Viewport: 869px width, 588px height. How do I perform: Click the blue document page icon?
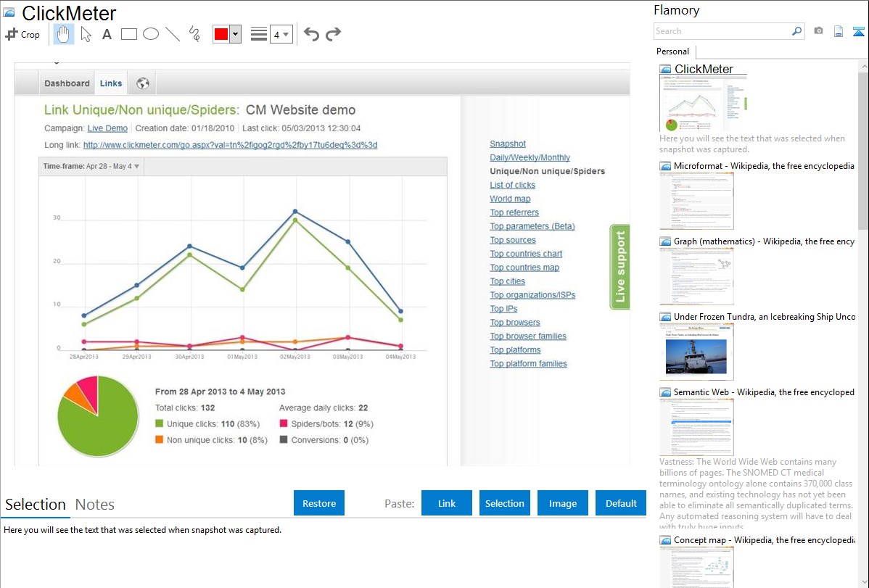point(839,31)
